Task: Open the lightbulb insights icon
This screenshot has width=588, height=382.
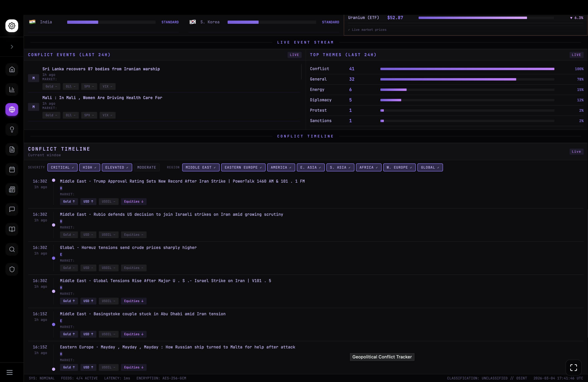Action: tap(12, 129)
